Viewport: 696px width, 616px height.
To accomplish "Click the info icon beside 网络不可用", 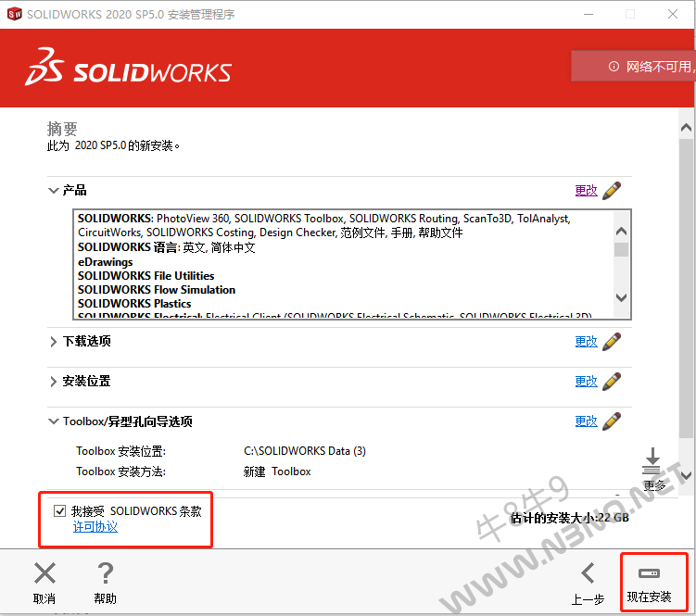I will [614, 67].
